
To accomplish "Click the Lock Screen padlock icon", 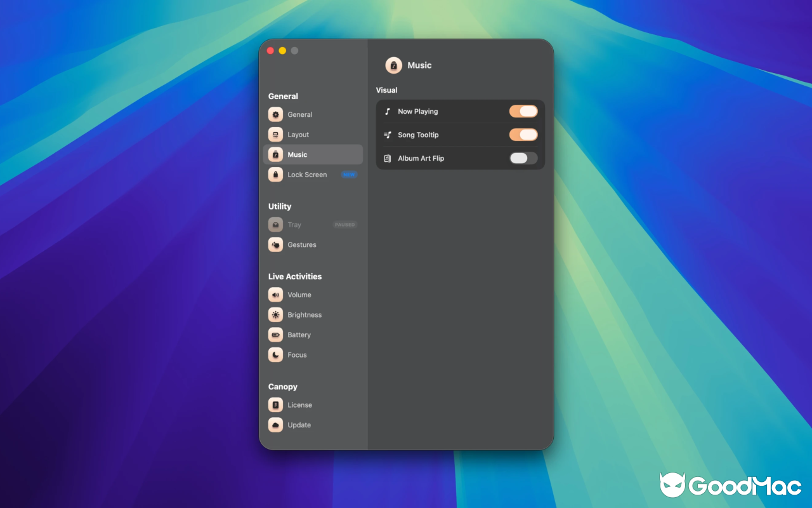I will (x=275, y=175).
